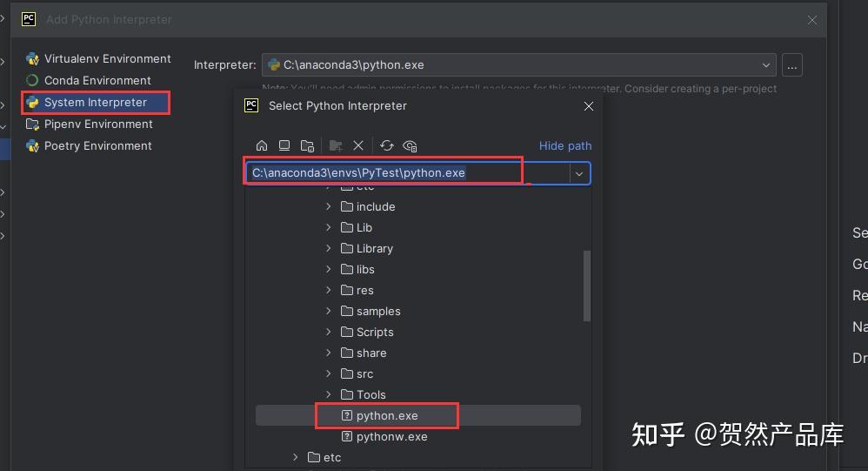This screenshot has width=868, height=471.
Task: Toggle show hidden files icon
Action: [x=410, y=145]
